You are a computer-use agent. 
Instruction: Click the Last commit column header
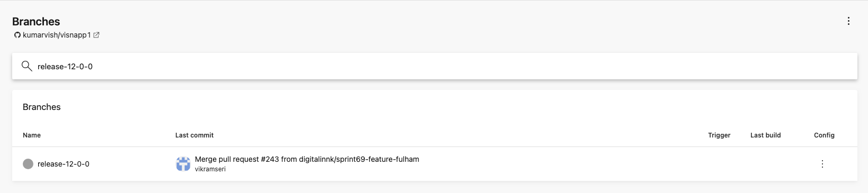(x=194, y=135)
